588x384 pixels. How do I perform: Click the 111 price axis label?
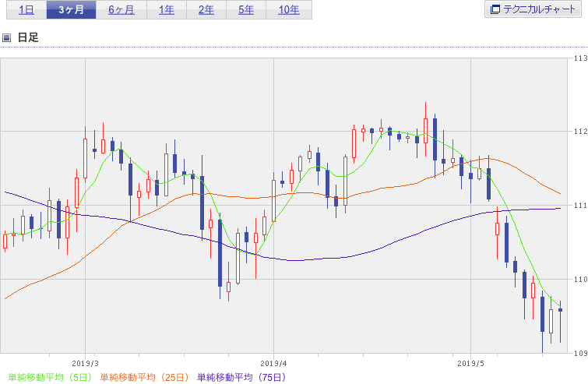tap(580, 205)
